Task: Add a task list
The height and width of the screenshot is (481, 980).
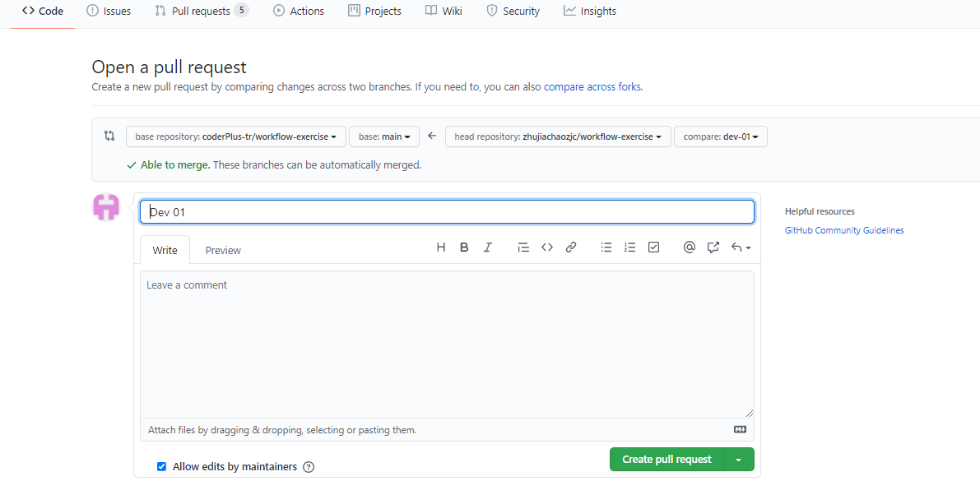Action: coord(654,247)
